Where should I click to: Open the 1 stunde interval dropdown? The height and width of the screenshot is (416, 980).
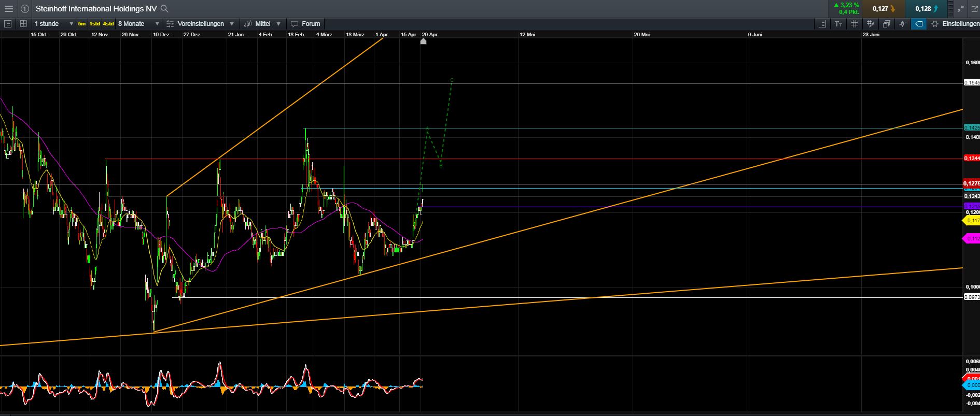tap(54, 24)
